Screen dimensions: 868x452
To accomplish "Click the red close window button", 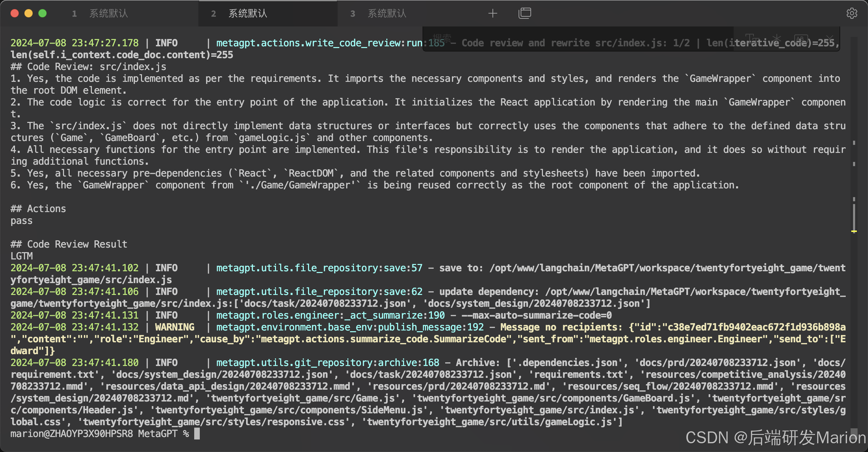I will 15,14.
